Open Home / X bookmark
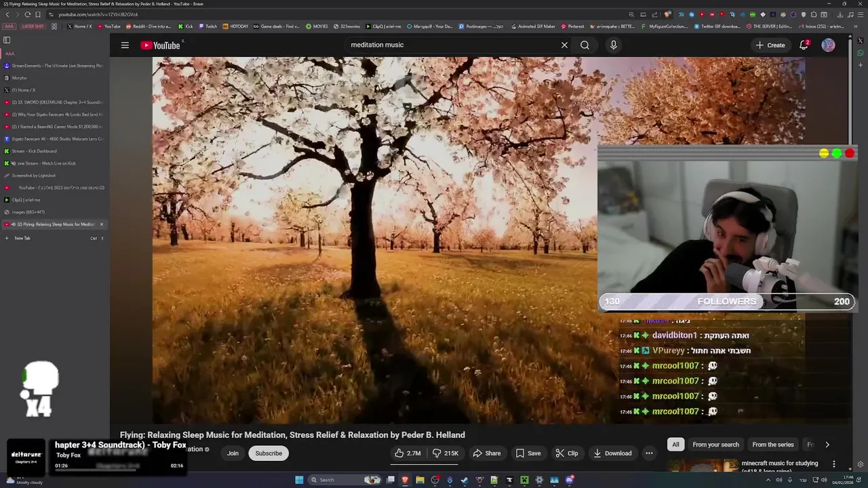 coord(79,26)
